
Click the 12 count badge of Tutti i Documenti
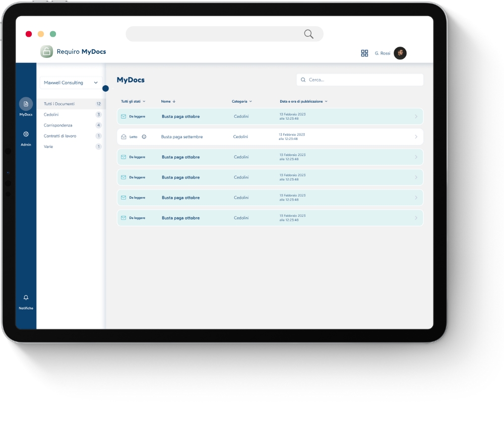[99, 104]
